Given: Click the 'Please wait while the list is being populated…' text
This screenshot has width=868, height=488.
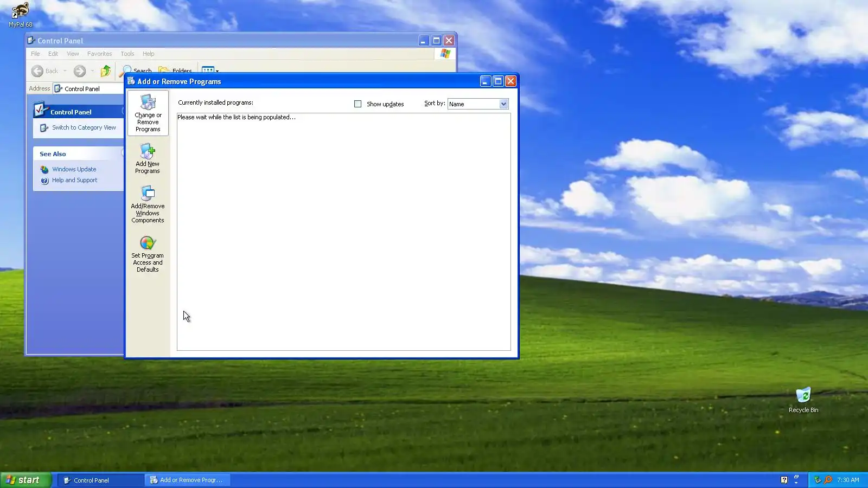Looking at the screenshot, I should coord(237,117).
